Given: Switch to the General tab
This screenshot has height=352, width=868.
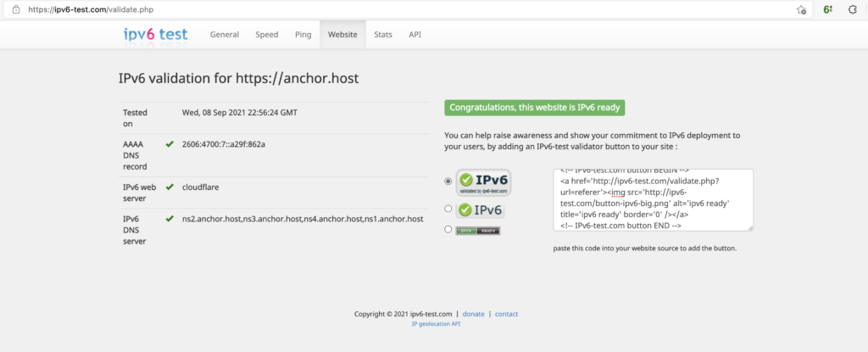Looking at the screenshot, I should point(225,35).
